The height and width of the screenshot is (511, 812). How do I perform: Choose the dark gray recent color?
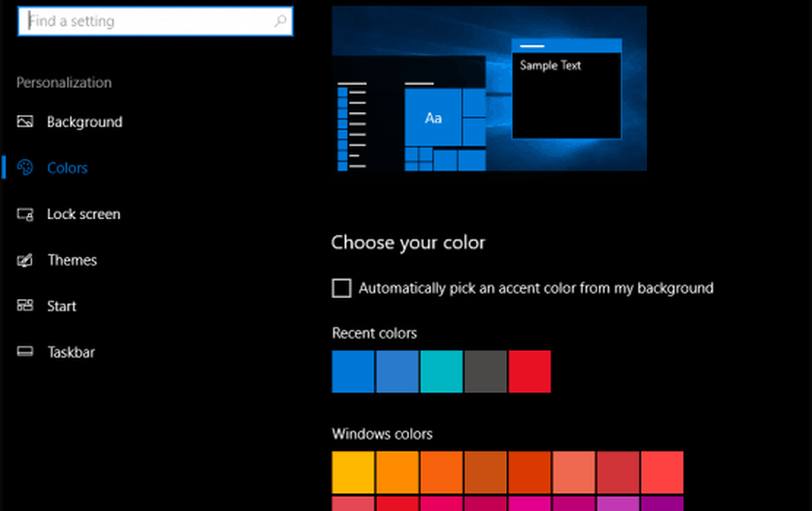tap(486, 372)
